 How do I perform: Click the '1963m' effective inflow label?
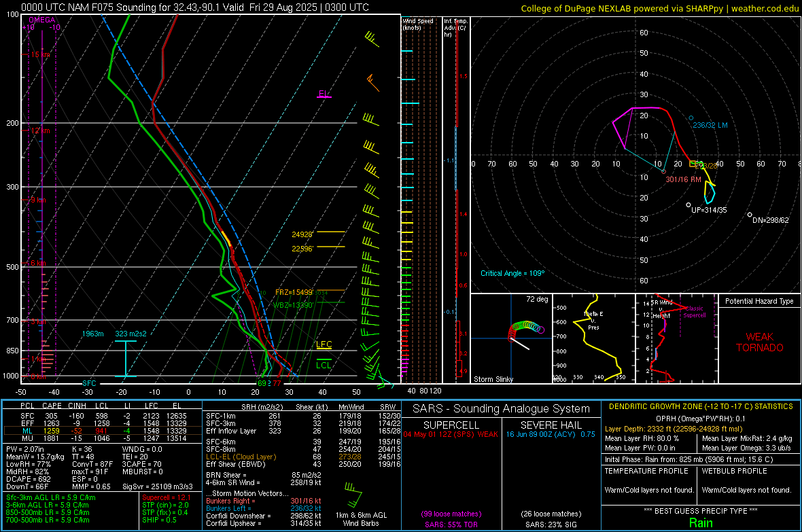pos(92,334)
